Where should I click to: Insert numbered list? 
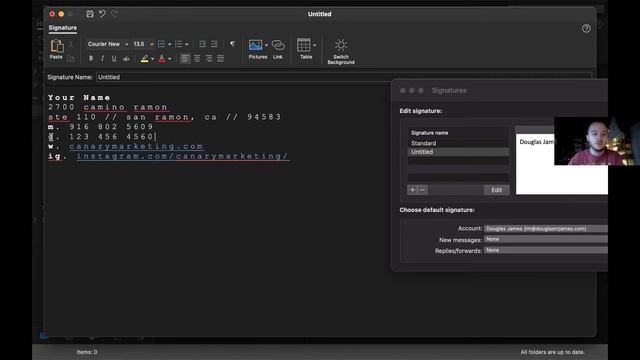pos(178,44)
